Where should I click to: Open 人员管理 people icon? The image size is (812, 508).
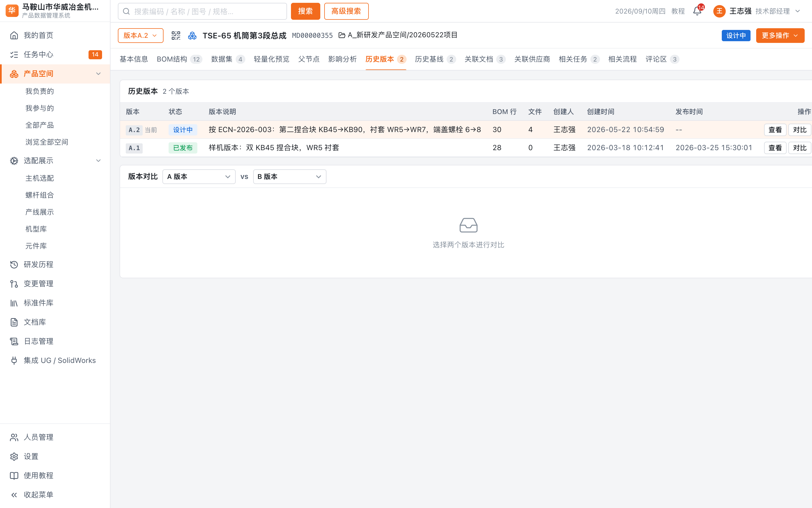pyautogui.click(x=14, y=437)
